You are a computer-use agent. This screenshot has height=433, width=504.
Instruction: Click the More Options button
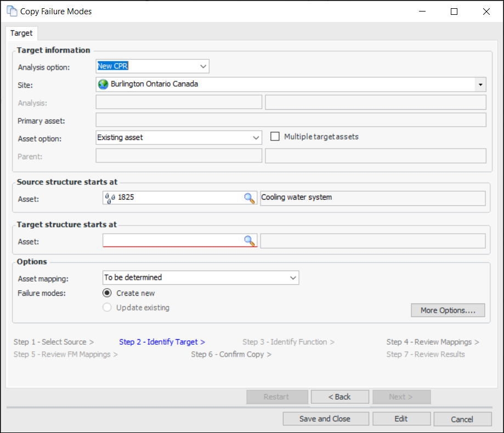[448, 311]
